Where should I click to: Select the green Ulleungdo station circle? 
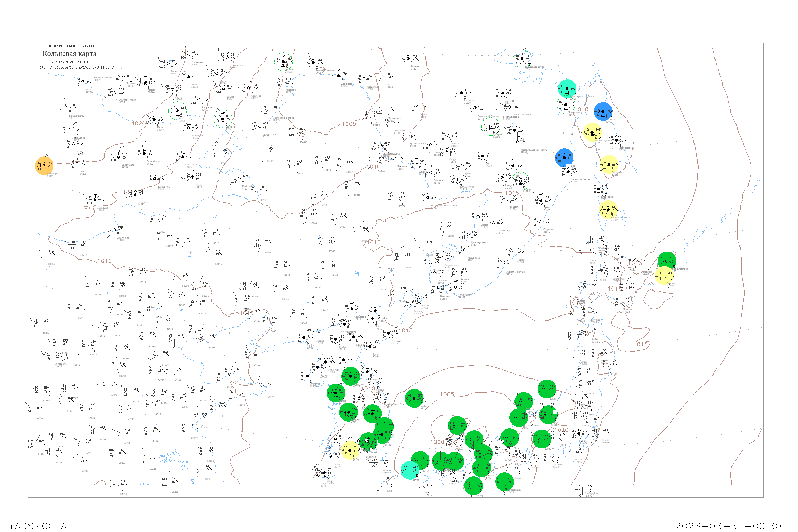(x=414, y=398)
